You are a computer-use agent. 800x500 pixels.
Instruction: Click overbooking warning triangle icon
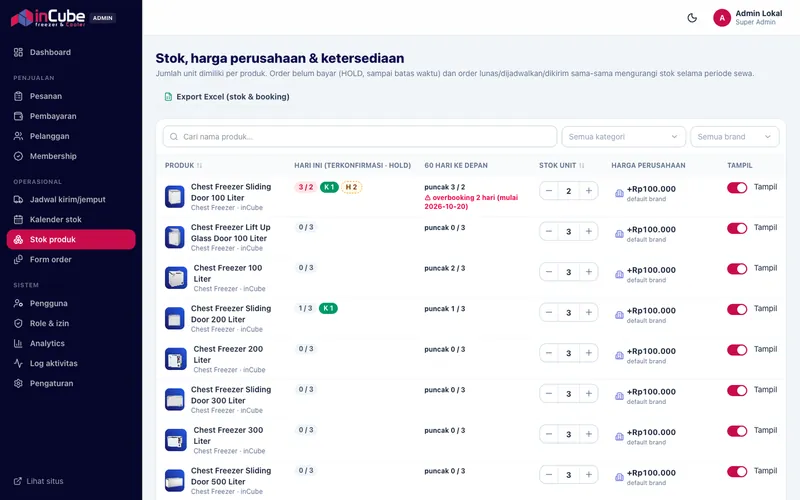tap(428, 197)
